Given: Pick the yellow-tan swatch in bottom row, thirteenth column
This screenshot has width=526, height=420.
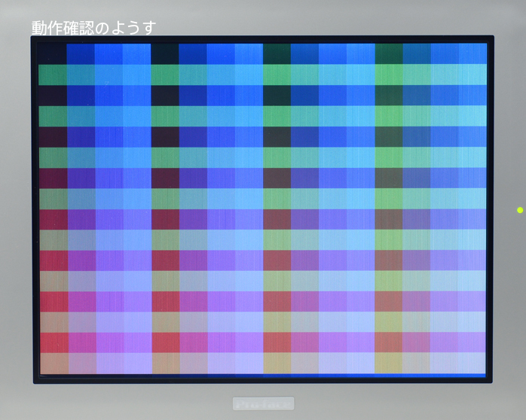Looking at the screenshot, I should (389, 362).
